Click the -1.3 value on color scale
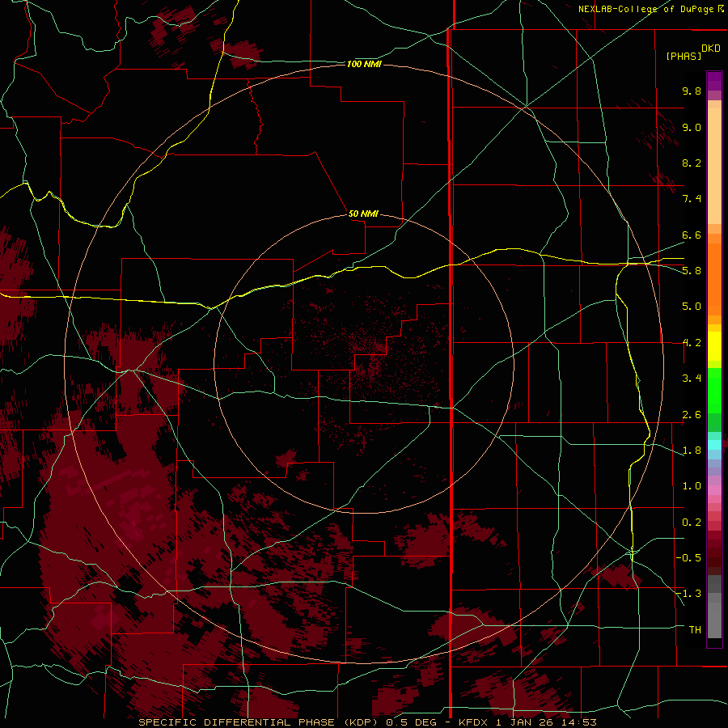This screenshot has height=728, width=728. pyautogui.click(x=688, y=594)
